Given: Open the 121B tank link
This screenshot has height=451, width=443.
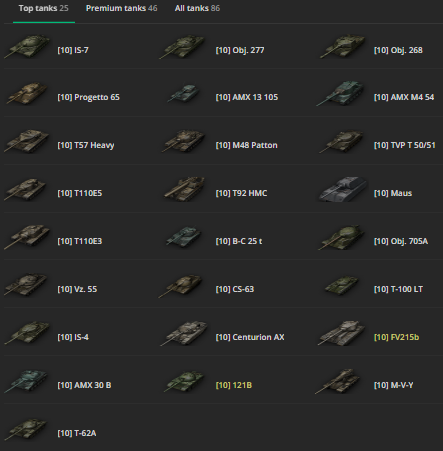Looking at the screenshot, I should (234, 385).
